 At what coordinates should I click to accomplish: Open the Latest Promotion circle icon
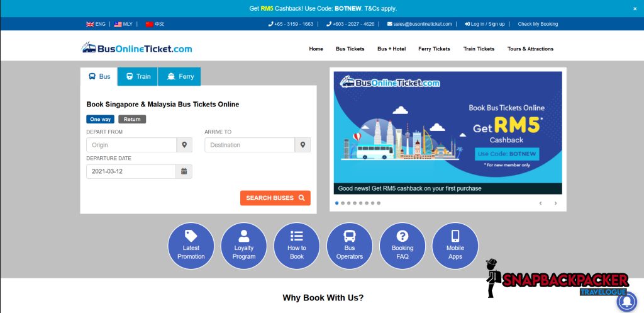[191, 246]
